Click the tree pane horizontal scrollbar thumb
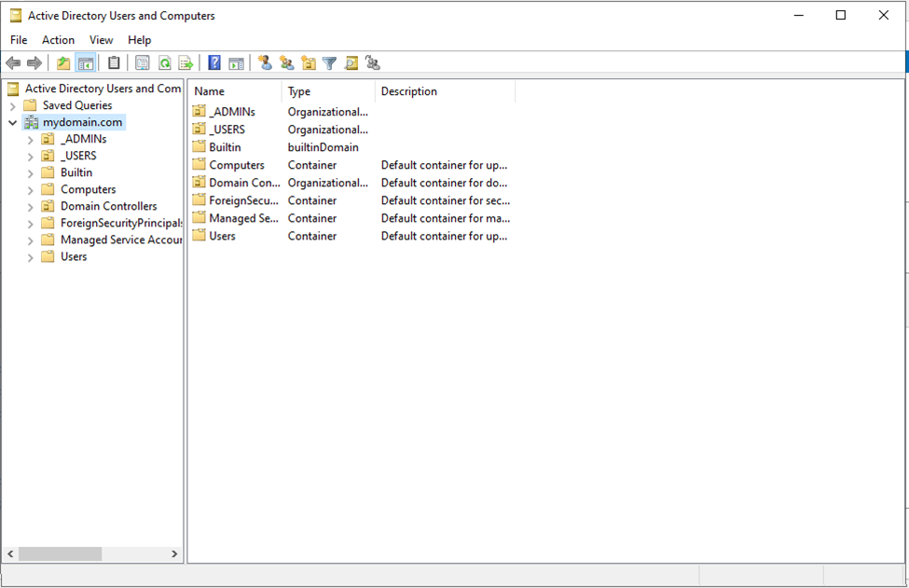The height and width of the screenshot is (588, 909). click(x=61, y=554)
